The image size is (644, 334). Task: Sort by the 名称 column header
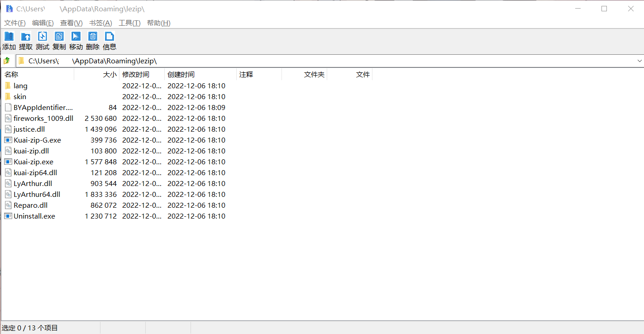pos(38,75)
